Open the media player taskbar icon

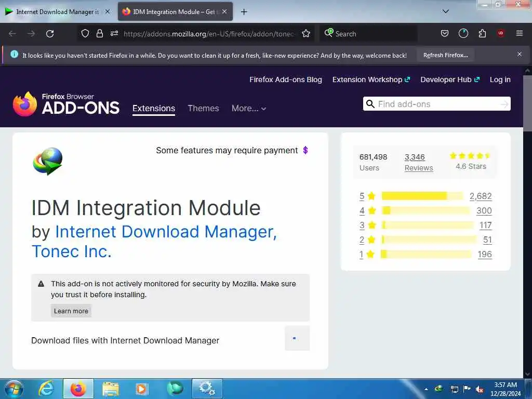coord(142,389)
